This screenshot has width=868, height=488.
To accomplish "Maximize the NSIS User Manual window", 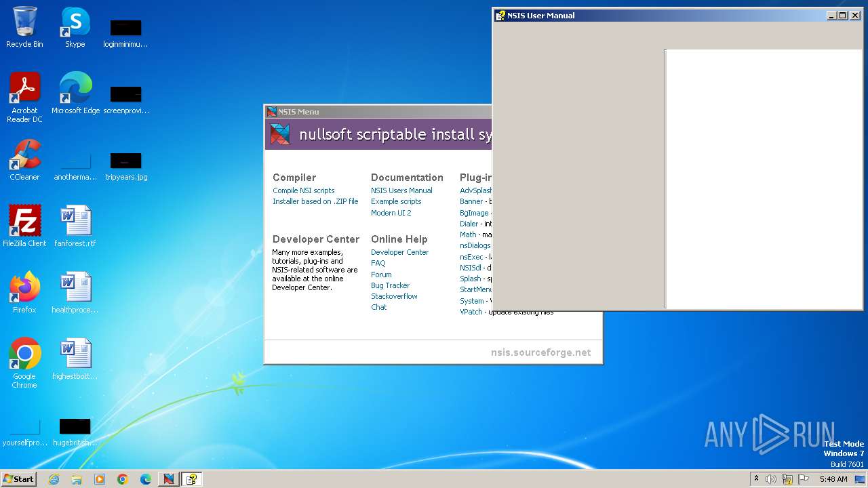I will (843, 16).
